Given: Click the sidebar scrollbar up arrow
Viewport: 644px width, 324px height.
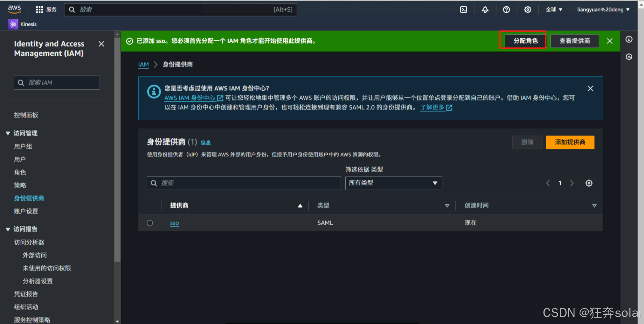Looking at the screenshot, I should (x=117, y=34).
